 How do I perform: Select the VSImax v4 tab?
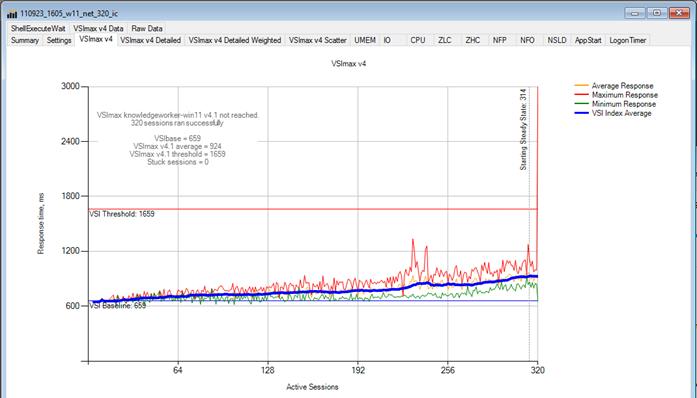tap(96, 39)
